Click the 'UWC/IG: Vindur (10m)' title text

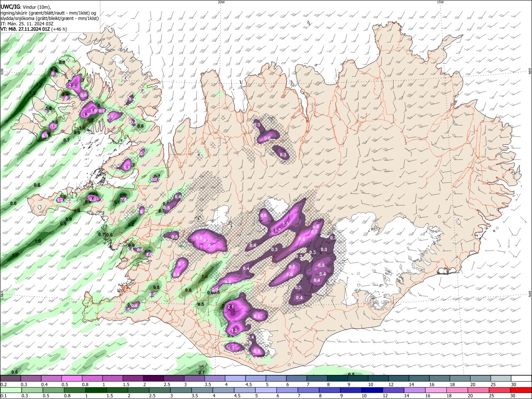pos(25,7)
